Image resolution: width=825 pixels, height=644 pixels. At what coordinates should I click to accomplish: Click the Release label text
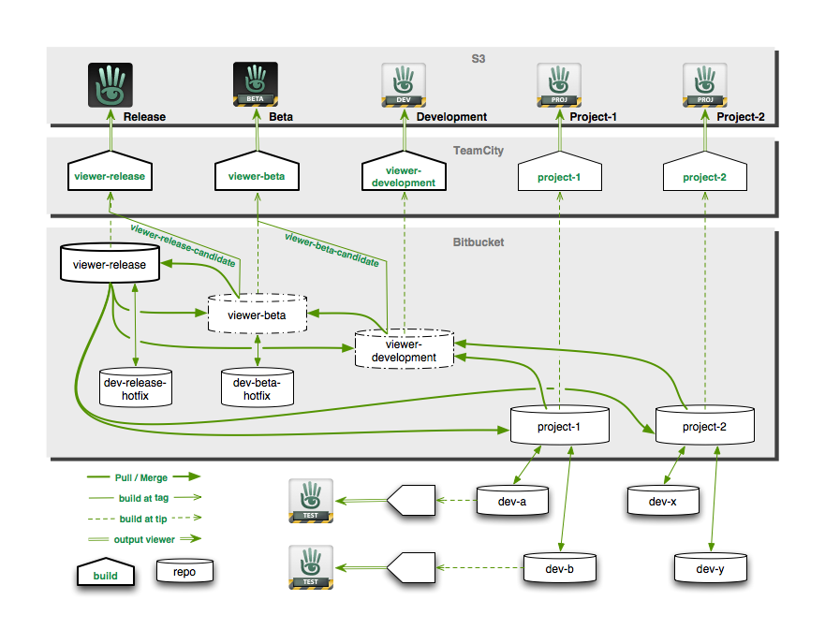pyautogui.click(x=145, y=117)
